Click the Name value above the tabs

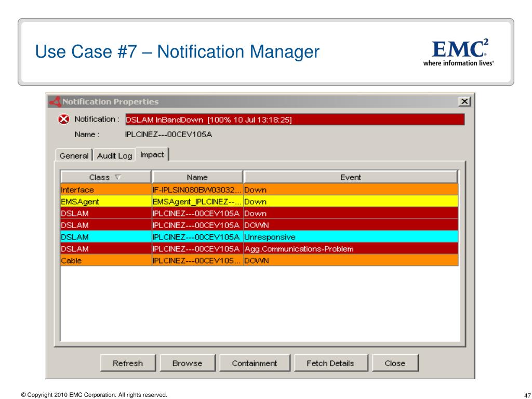click(168, 135)
